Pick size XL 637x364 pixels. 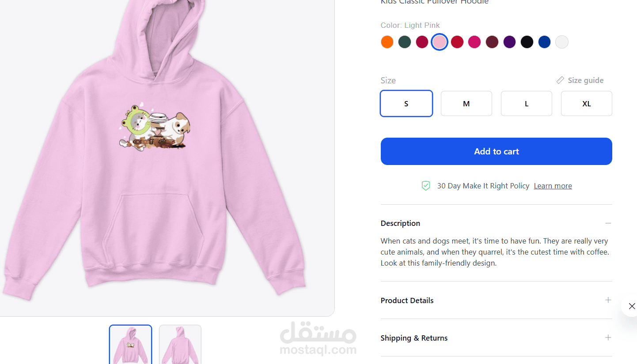587,104
